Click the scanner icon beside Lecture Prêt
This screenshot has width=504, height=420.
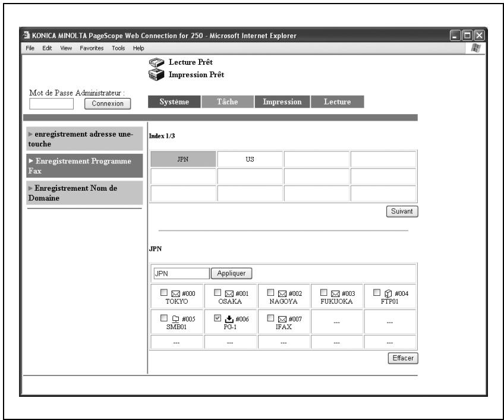click(x=156, y=62)
